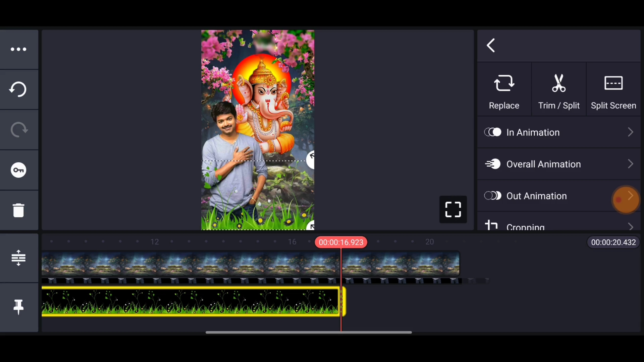This screenshot has height=362, width=644.
Task: Go back using the left chevron
Action: point(491,46)
